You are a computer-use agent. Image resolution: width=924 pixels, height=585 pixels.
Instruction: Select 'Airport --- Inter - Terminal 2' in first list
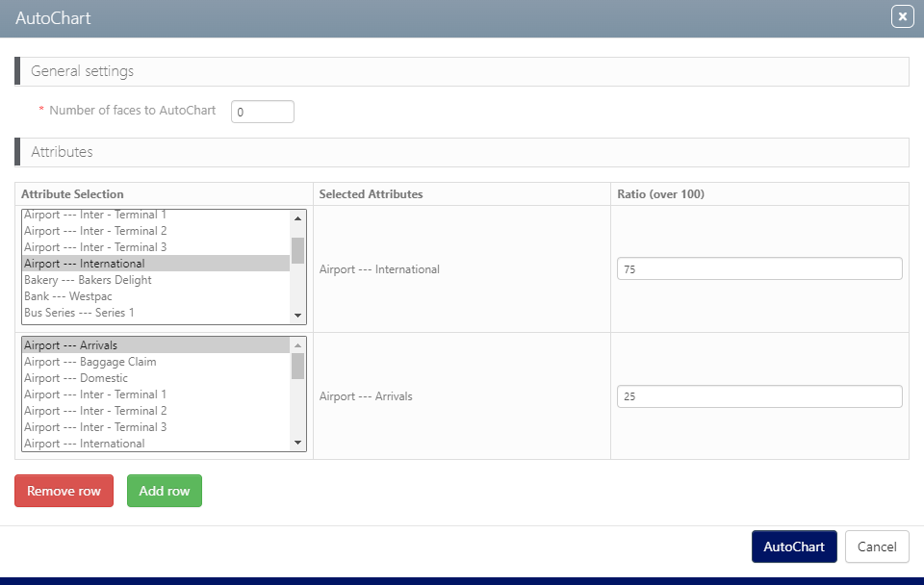95,231
